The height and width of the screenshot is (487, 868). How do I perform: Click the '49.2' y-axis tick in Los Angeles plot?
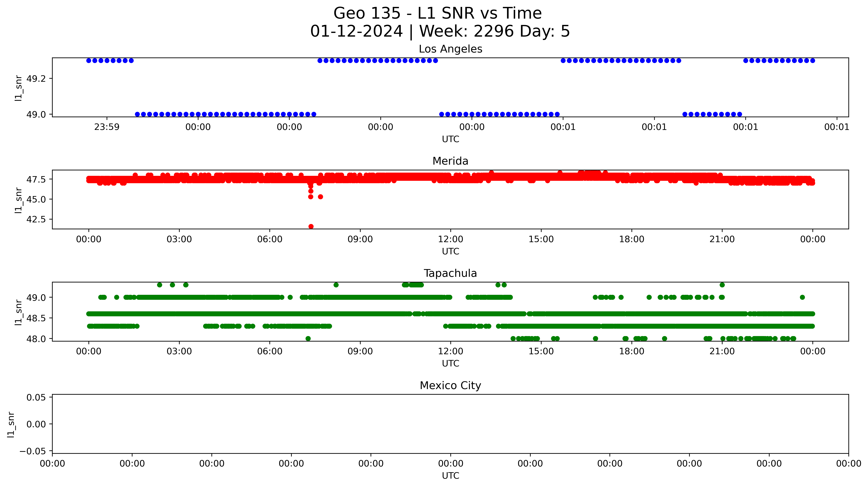[36, 79]
